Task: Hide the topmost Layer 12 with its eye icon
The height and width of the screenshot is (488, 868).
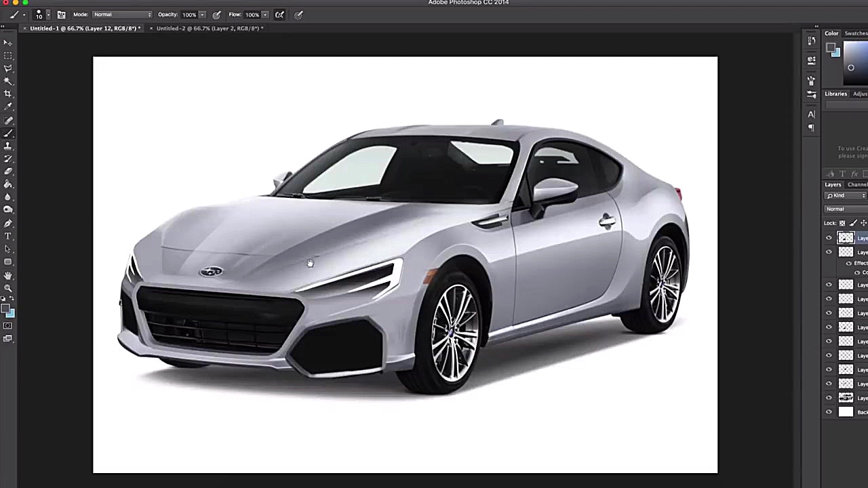Action: click(829, 238)
